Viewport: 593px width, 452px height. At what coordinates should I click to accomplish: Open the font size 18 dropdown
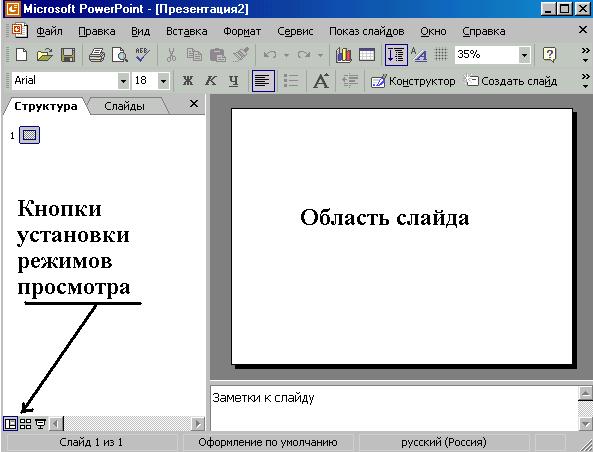[163, 81]
